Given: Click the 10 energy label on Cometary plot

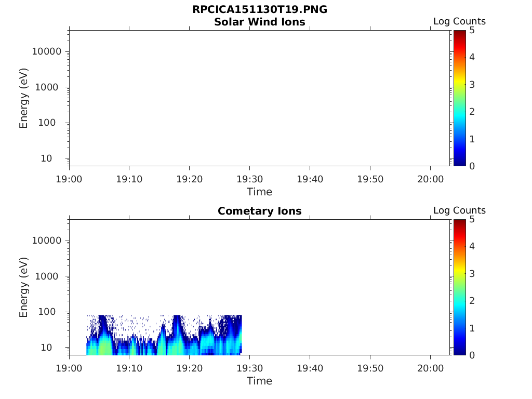Looking at the screenshot, I should [x=46, y=348].
